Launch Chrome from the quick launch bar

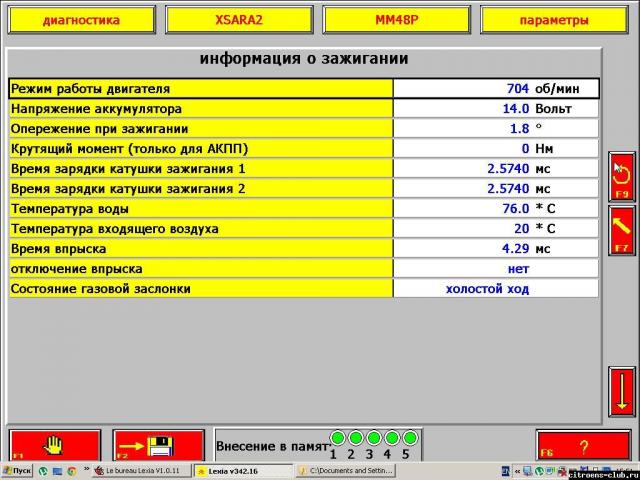point(71,471)
